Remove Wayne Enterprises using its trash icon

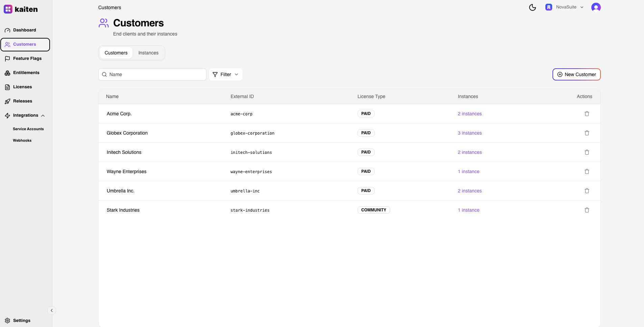pyautogui.click(x=587, y=171)
